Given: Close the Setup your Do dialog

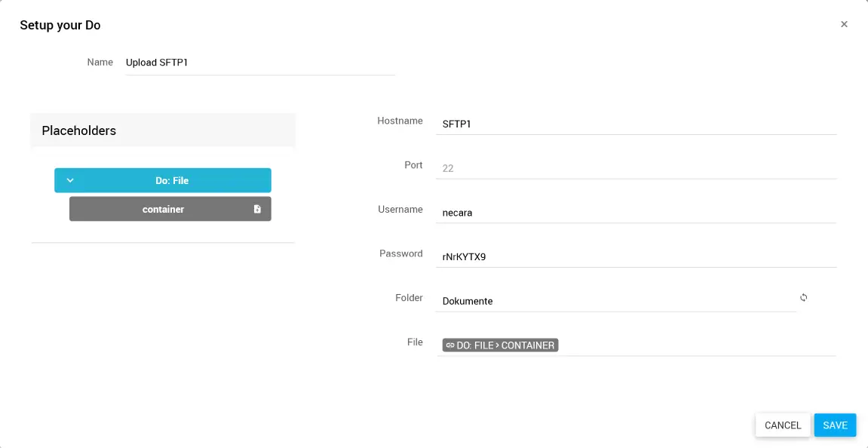Looking at the screenshot, I should click(844, 24).
